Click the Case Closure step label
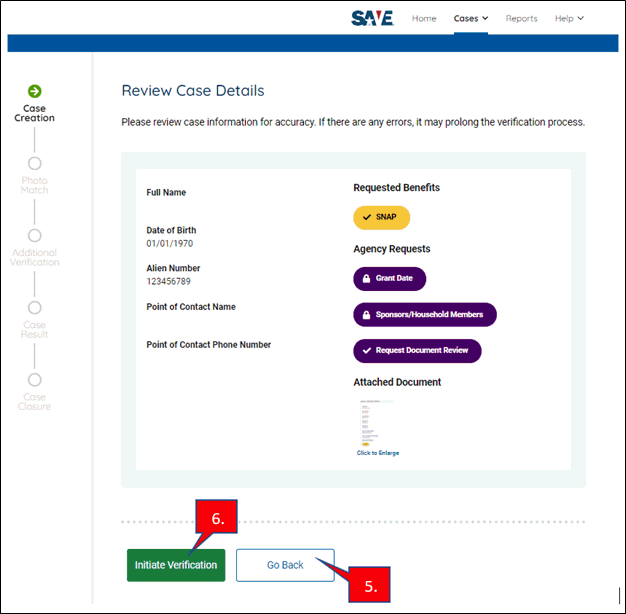The height and width of the screenshot is (614, 626). click(x=34, y=402)
